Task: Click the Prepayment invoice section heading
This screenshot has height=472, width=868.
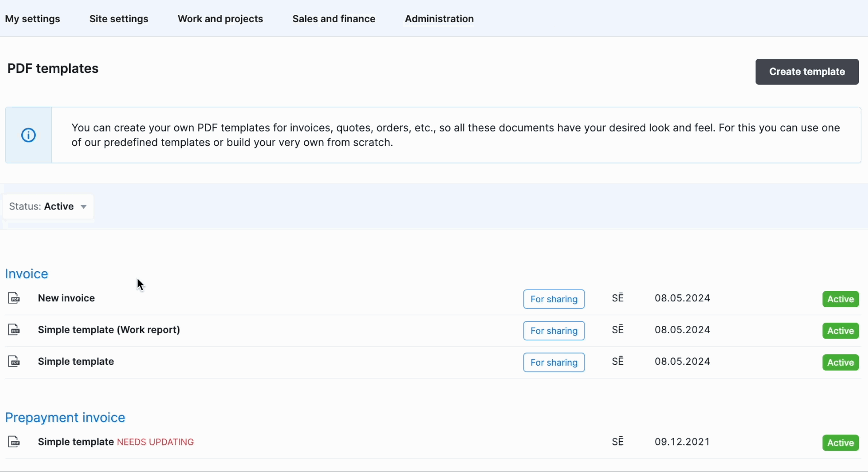Action: tap(65, 418)
